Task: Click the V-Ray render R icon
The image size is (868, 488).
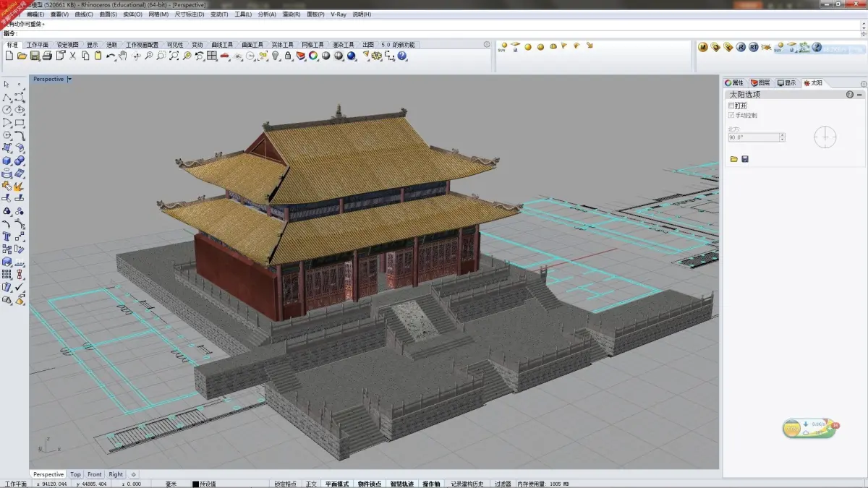Action: coord(741,47)
